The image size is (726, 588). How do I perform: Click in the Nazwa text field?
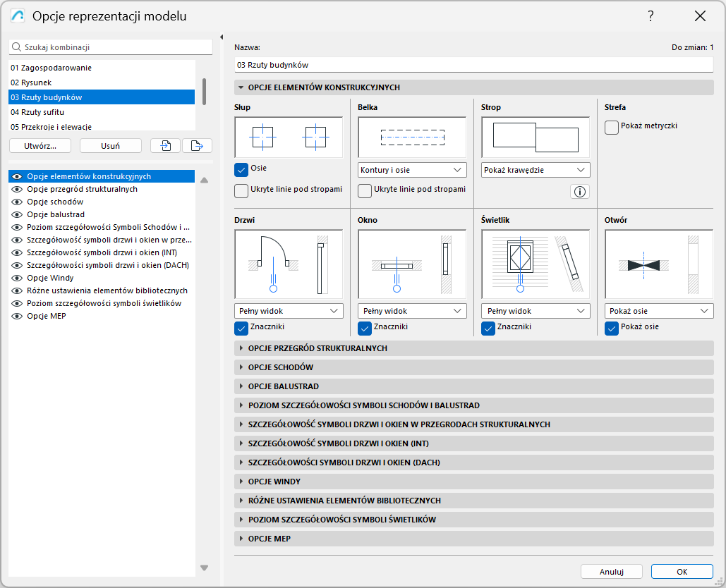(x=473, y=64)
